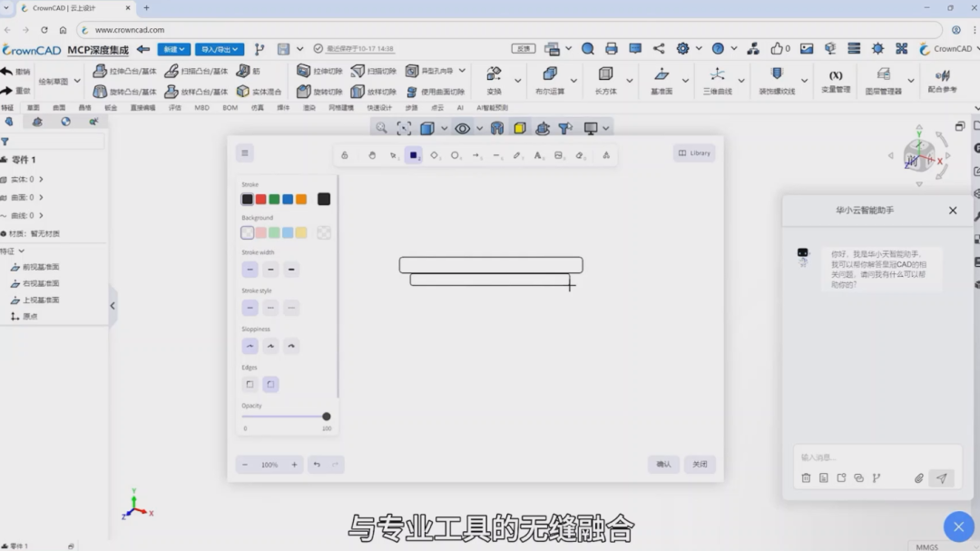Select the Arrow tool
Screen dimensions: 980x551
tap(475, 155)
